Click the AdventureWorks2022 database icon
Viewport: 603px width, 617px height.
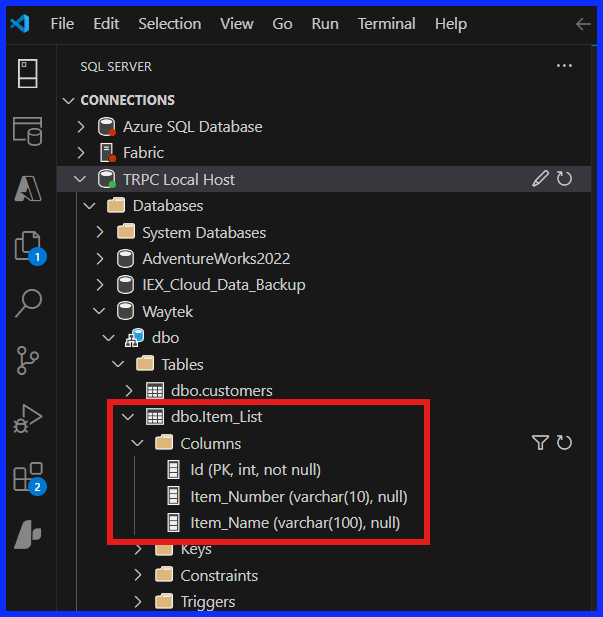pos(126,259)
